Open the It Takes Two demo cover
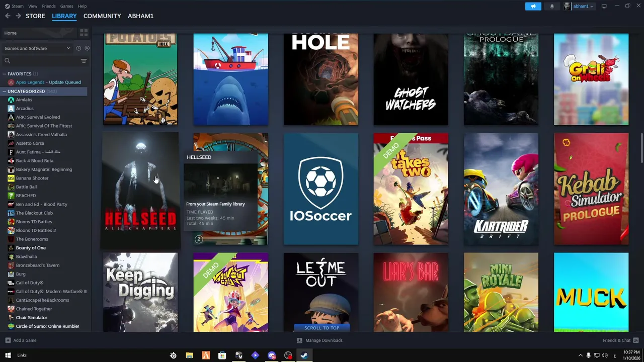The height and width of the screenshot is (362, 644). 411,189
